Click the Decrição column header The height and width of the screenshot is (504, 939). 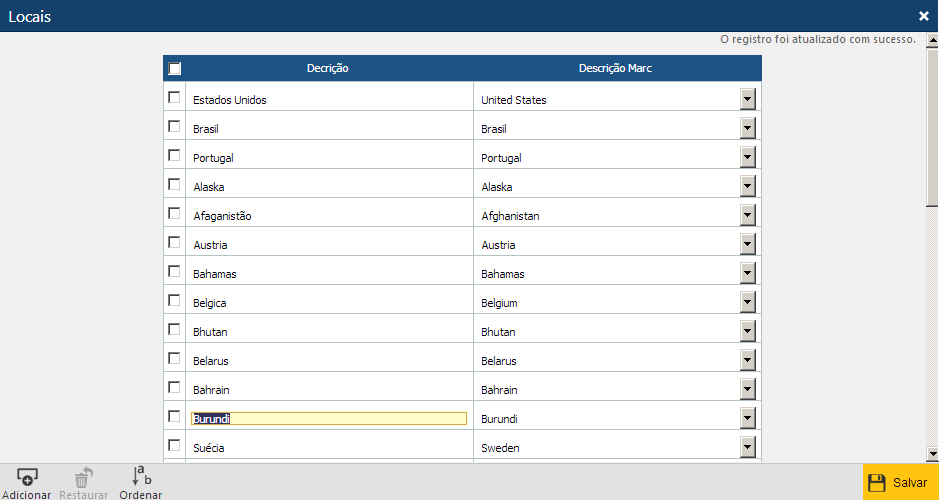(x=328, y=68)
